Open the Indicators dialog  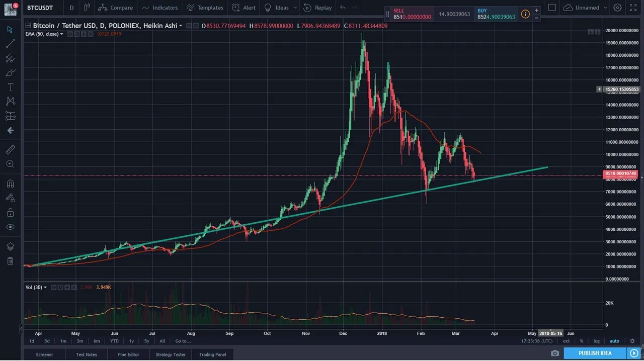click(x=160, y=8)
